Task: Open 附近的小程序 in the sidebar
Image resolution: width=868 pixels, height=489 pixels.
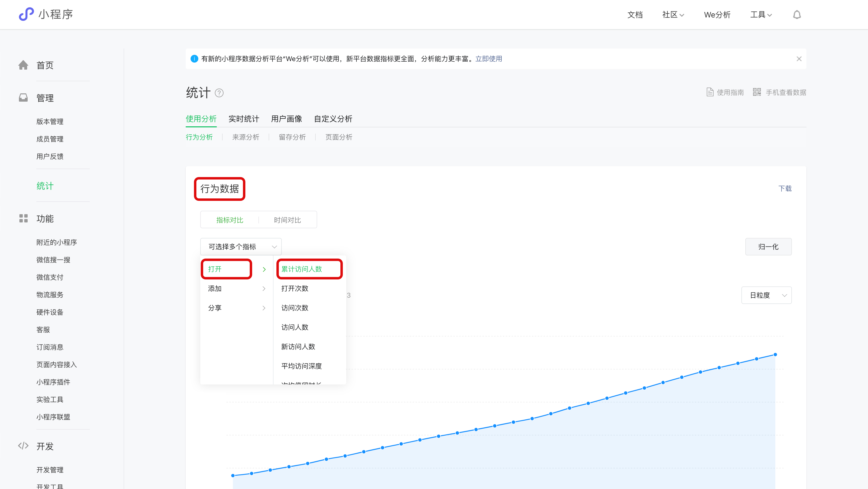Action: 56,242
